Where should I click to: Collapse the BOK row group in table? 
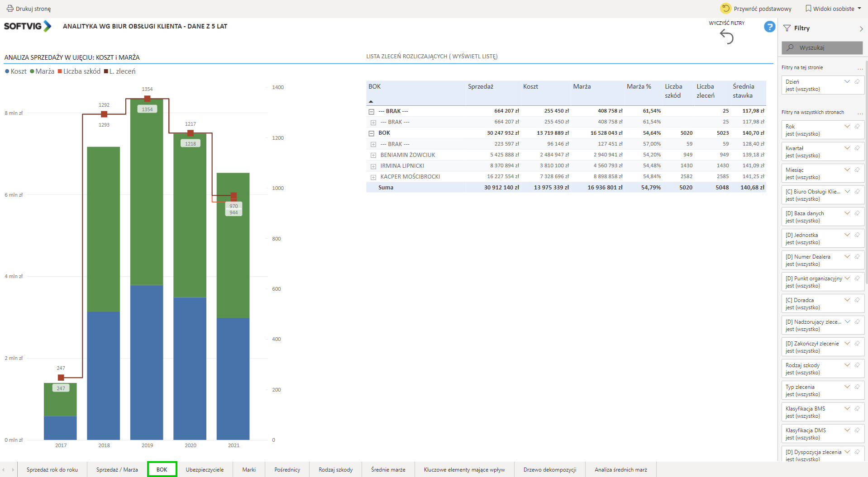coord(372,133)
